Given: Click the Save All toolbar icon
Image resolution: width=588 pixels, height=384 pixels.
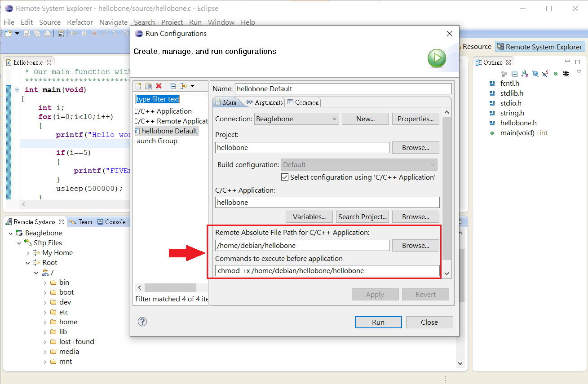Looking at the screenshot, I should 37,33.
